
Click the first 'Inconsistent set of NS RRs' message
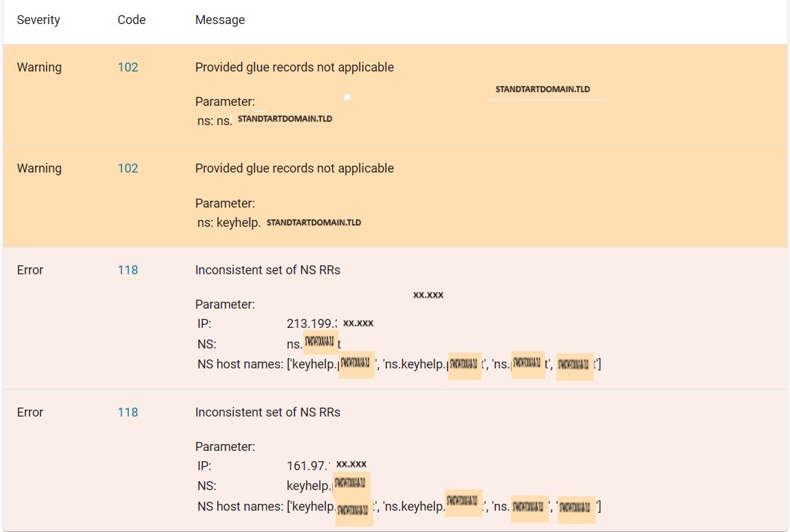(267, 270)
